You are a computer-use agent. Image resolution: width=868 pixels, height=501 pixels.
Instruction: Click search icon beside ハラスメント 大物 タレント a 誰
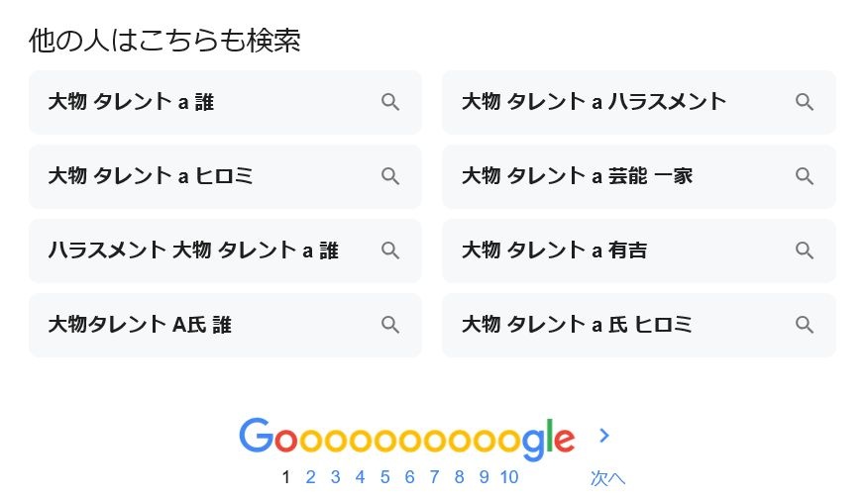390,250
